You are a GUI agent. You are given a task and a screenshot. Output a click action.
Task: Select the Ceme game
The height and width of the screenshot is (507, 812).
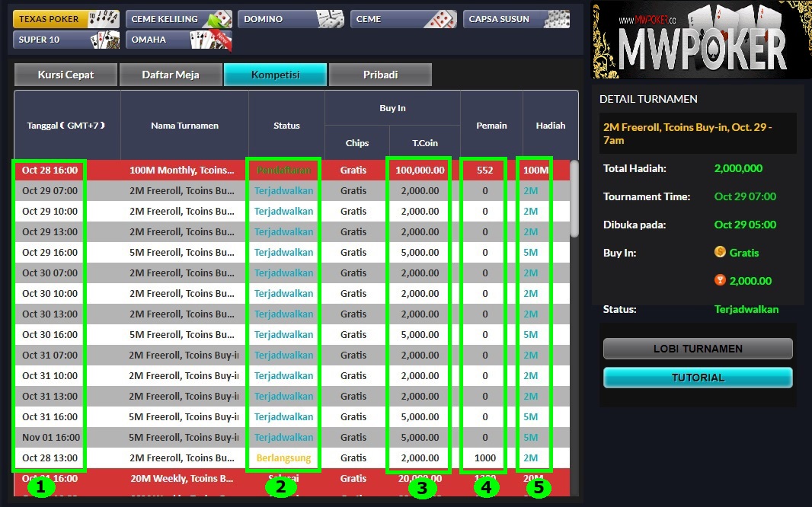pyautogui.click(x=403, y=18)
